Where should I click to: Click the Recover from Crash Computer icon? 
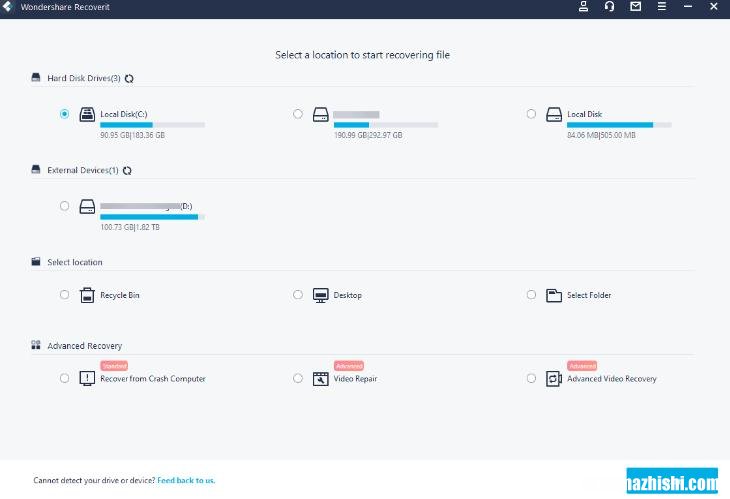coord(87,378)
